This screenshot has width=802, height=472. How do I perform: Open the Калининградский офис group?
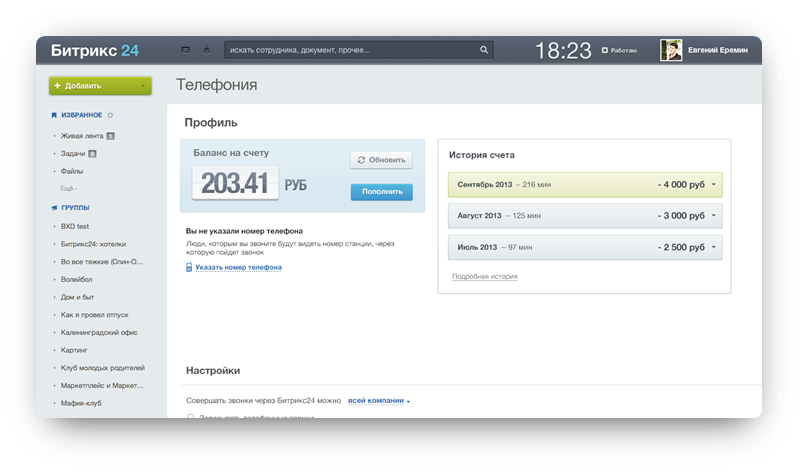[x=99, y=333]
